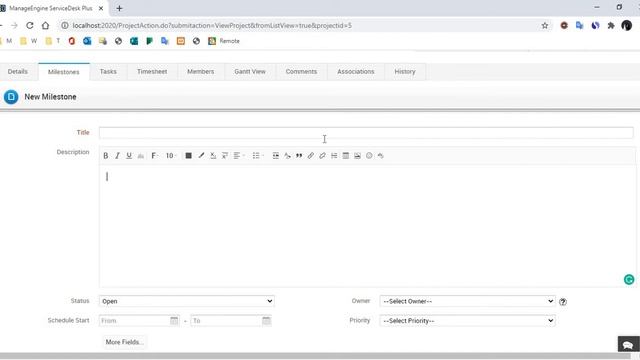Open the font family dropdown

pos(154,156)
